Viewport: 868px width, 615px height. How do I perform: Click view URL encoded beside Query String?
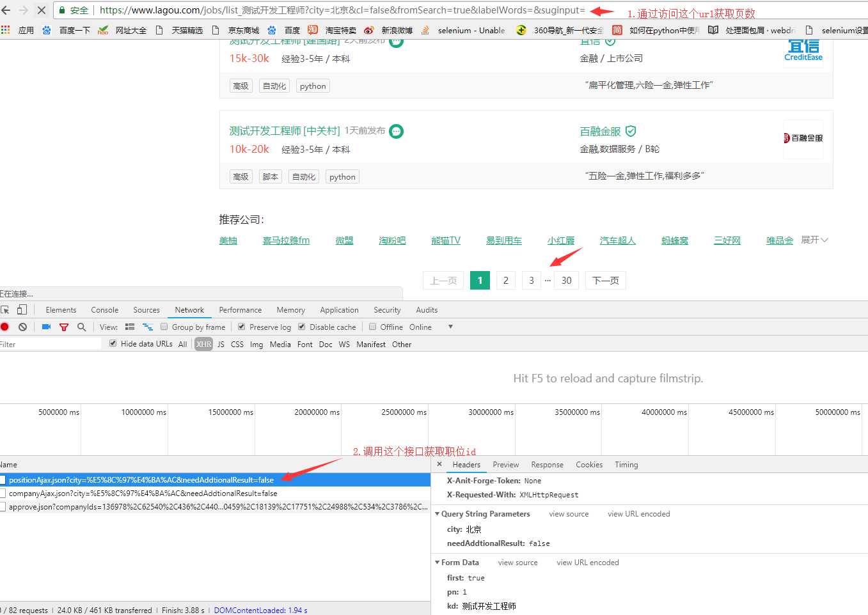point(639,513)
